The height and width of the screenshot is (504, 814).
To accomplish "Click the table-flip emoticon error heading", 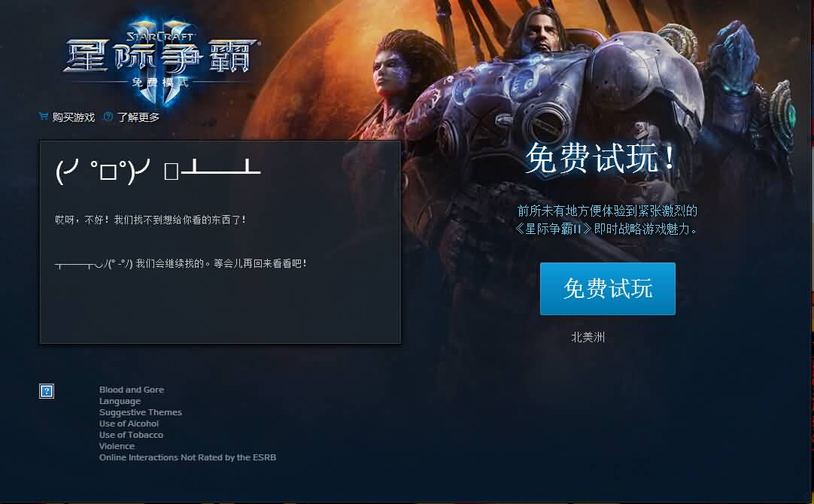I will (158, 170).
